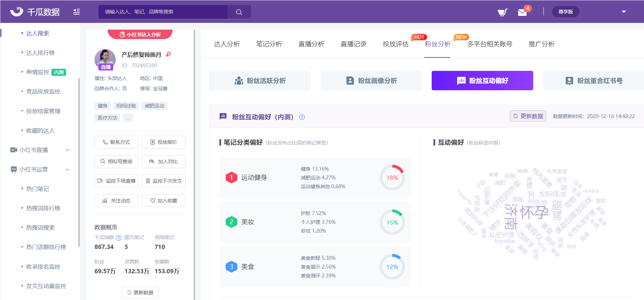The image size is (644, 300).
Task: Select the 粉丝画像分析 sub-tab
Action: (371, 81)
